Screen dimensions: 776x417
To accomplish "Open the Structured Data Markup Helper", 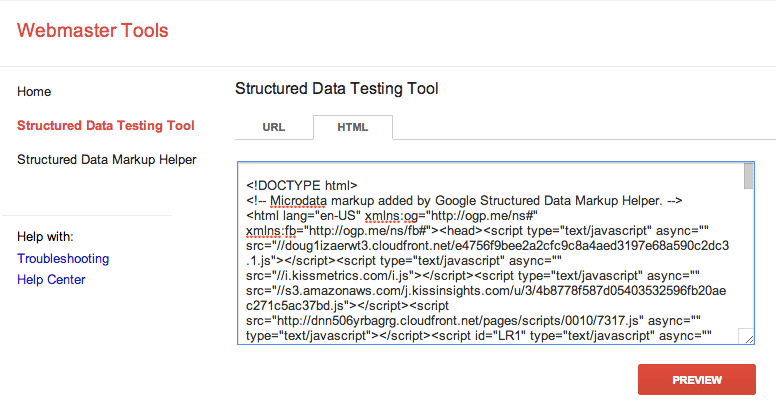I will tap(106, 159).
